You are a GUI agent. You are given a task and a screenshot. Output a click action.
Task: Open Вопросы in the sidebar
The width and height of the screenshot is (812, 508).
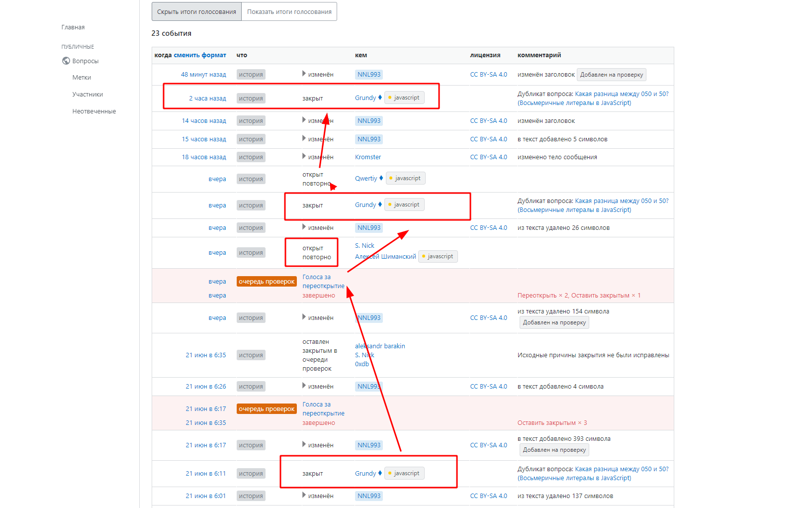86,61
